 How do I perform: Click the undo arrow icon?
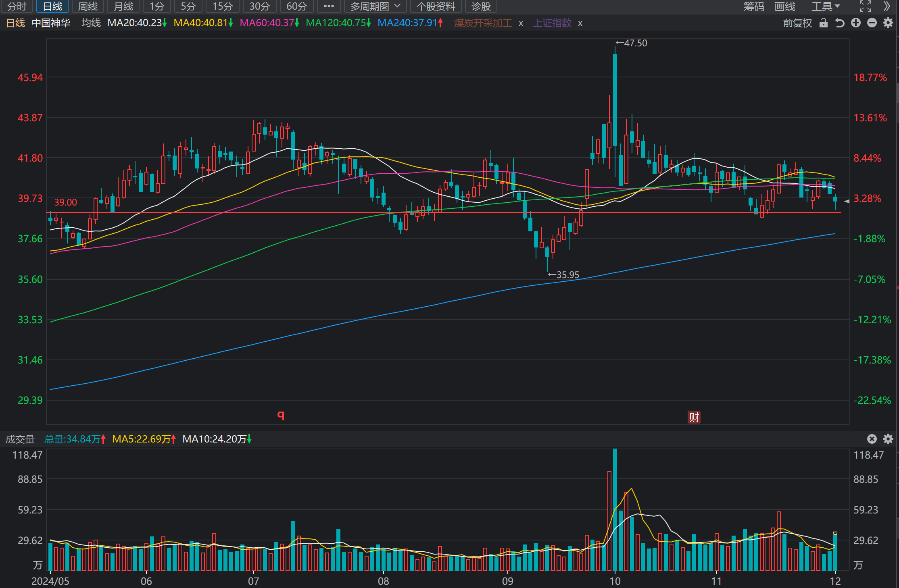pyautogui.click(x=840, y=23)
